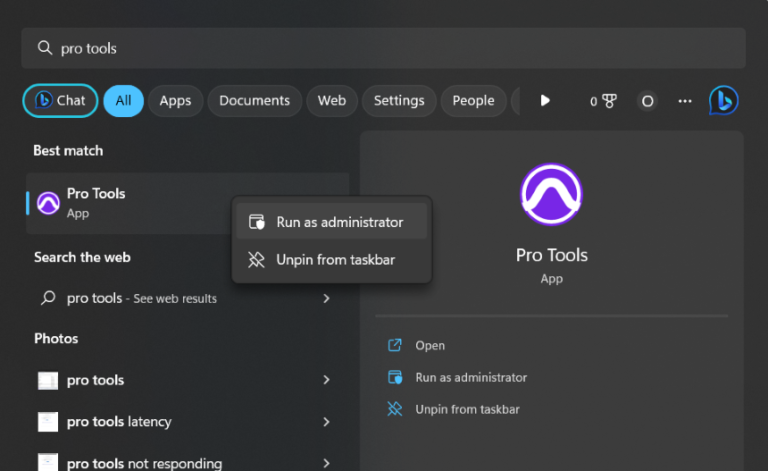The image size is (768, 471).
Task: Select the Chat filter tab
Action: 60,100
